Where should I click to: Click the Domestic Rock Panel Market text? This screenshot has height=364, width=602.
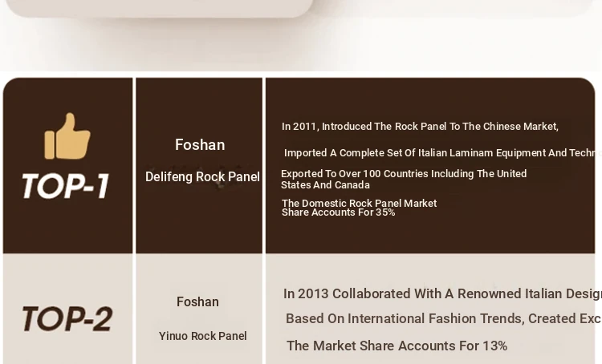[359, 203]
